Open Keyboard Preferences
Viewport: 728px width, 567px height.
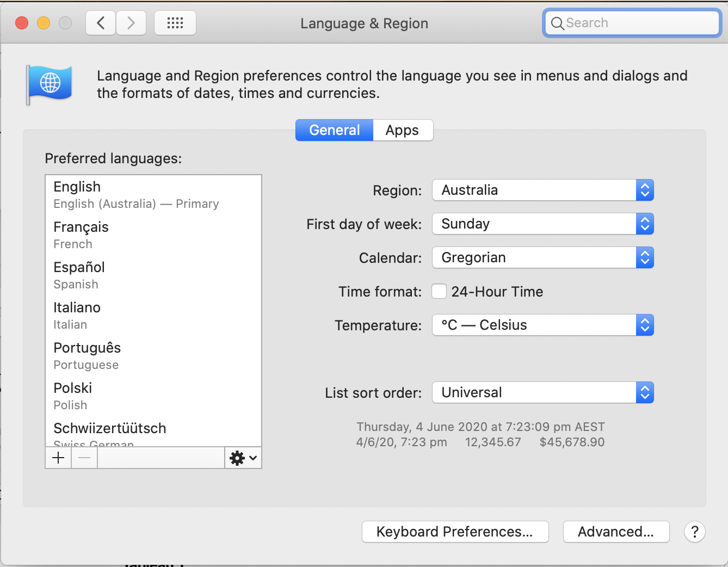[x=455, y=532]
